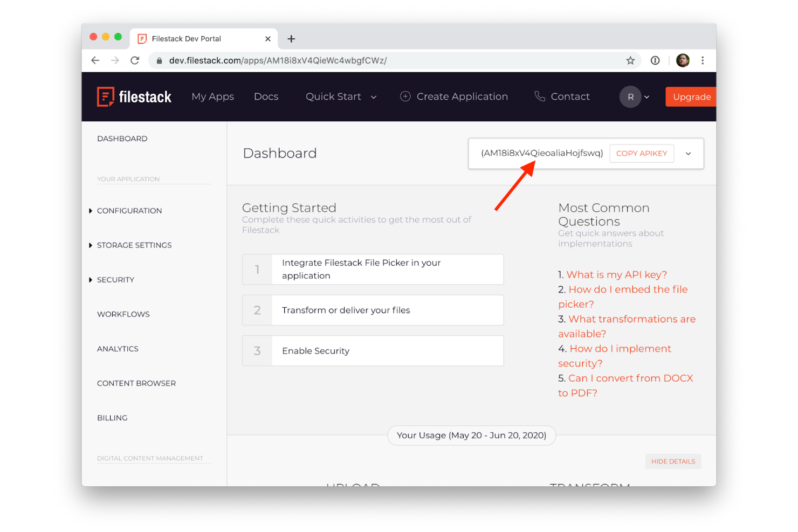This screenshot has width=798, height=532.
Task: Click Create Application in the header
Action: point(462,96)
